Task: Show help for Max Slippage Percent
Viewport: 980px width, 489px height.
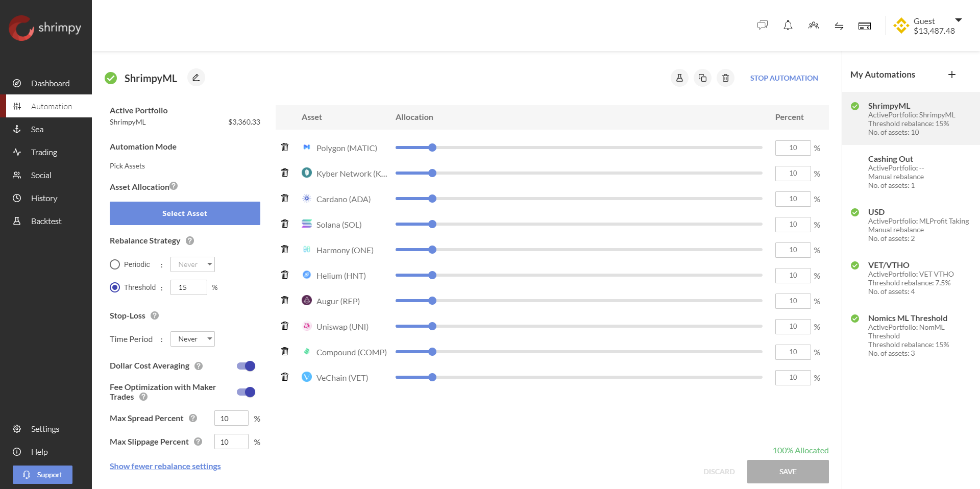Action: pyautogui.click(x=198, y=442)
